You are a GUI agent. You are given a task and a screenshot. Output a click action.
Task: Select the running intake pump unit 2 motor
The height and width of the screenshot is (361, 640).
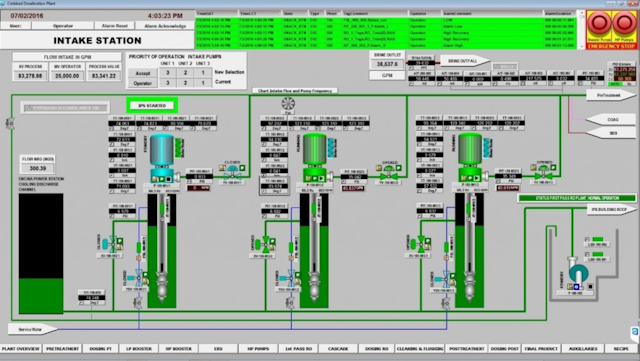[x=315, y=150]
